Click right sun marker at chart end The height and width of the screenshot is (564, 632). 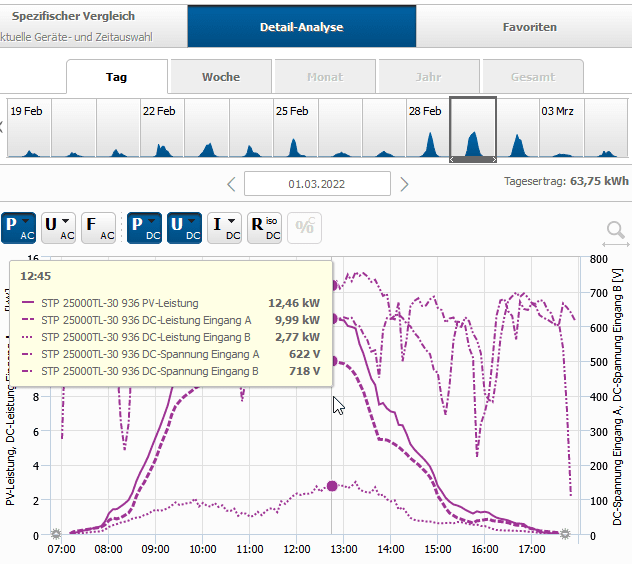pyautogui.click(x=565, y=534)
